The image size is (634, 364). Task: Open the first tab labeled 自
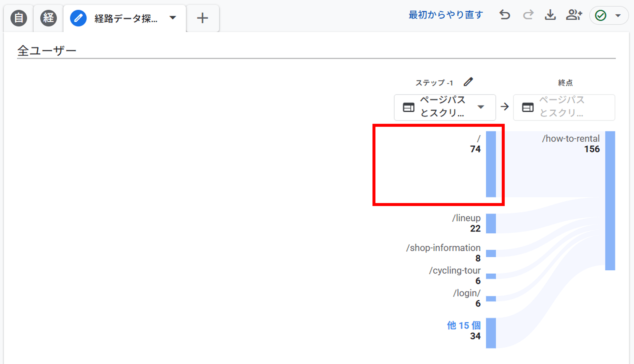(x=19, y=18)
